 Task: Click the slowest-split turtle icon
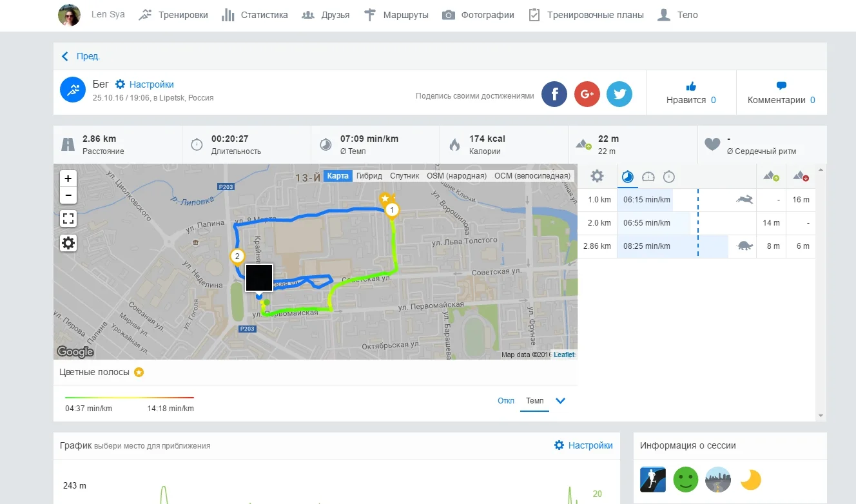[x=744, y=246]
